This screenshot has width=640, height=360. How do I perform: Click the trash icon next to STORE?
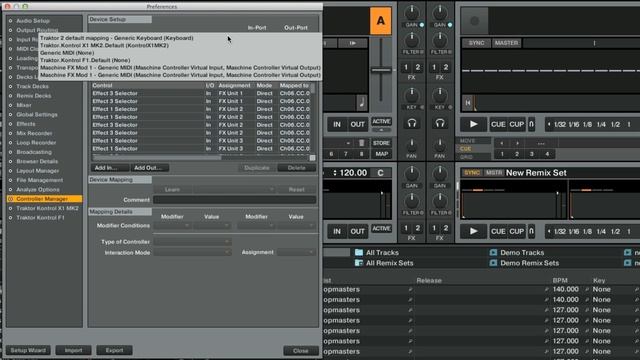(x=361, y=143)
